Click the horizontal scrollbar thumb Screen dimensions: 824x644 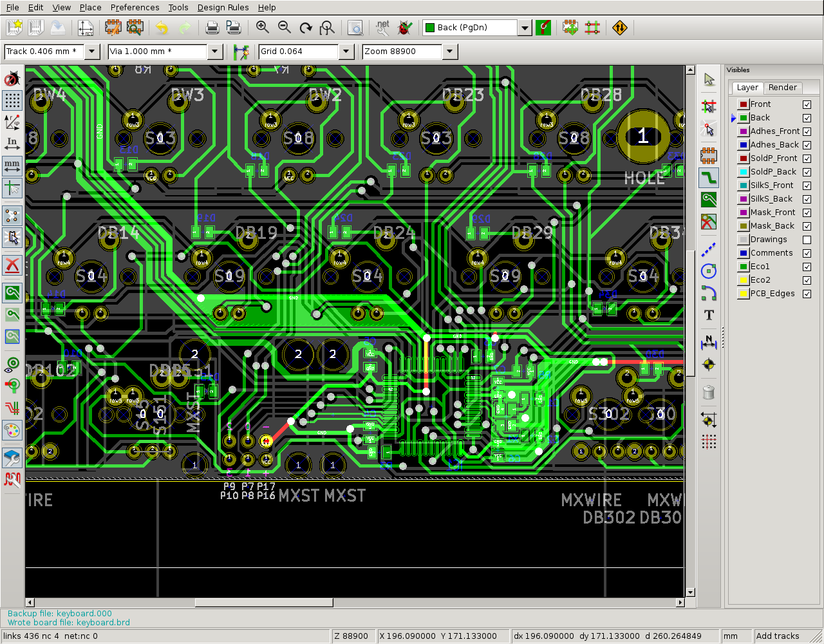click(x=264, y=603)
